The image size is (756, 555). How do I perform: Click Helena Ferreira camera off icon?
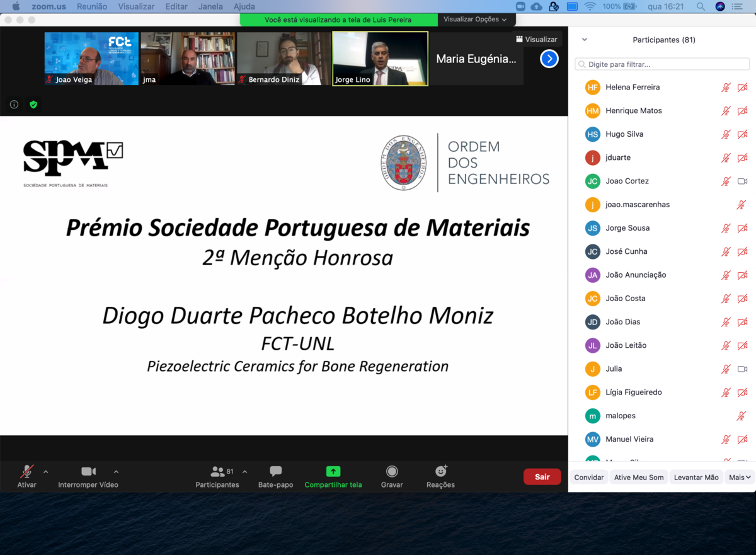[x=742, y=88]
